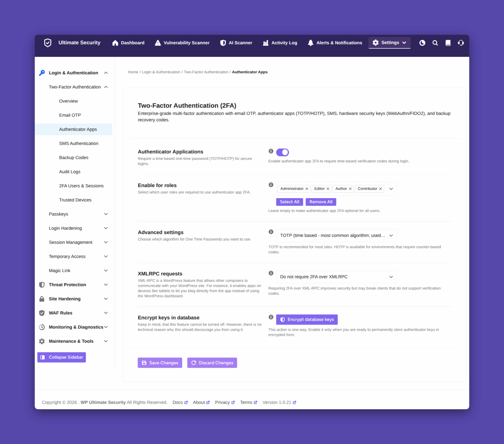Image resolution: width=504 pixels, height=444 pixels.
Task: Open the Settings dropdown in top bar
Action: tap(389, 43)
